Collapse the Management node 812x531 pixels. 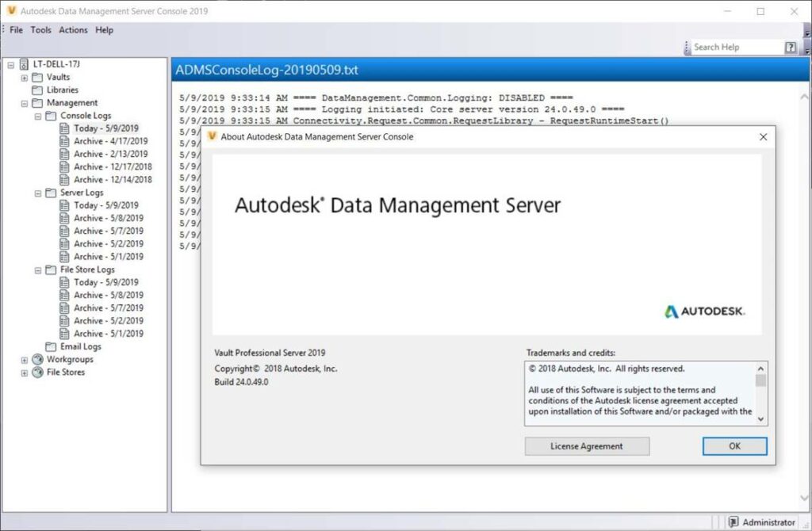coord(25,104)
